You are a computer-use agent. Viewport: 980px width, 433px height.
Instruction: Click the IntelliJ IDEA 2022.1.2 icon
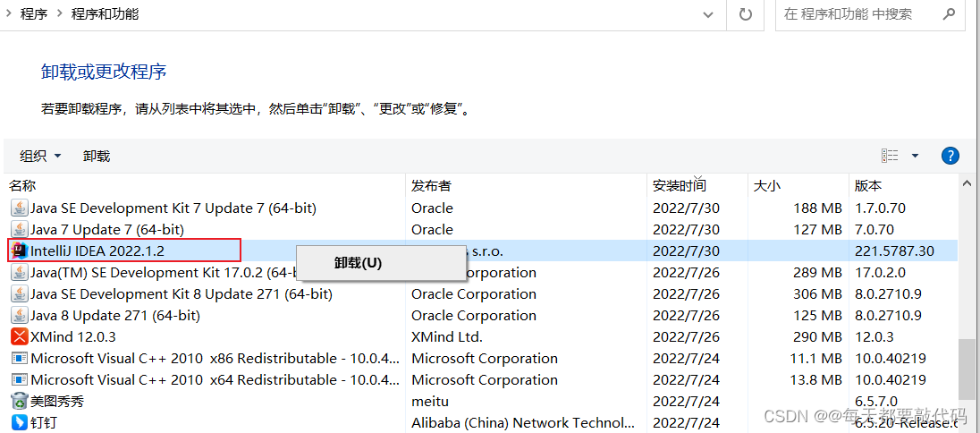point(20,250)
